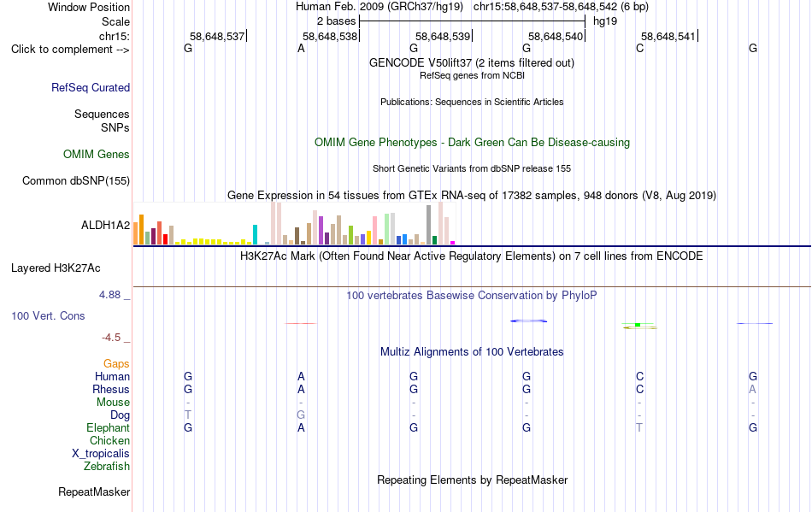Click the faded G base in Dog row
Image resolution: width=812 pixels, height=512 pixels.
coord(301,415)
